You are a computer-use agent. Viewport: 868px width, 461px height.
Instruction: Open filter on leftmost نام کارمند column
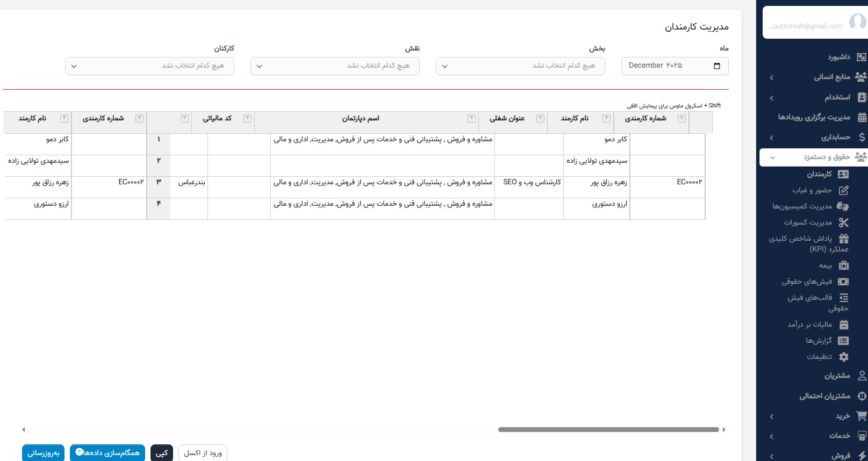click(64, 118)
